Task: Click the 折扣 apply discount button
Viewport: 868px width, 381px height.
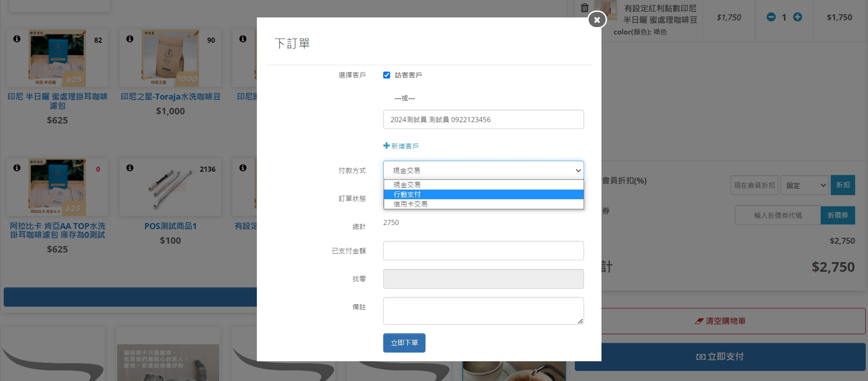Action: 843,185
